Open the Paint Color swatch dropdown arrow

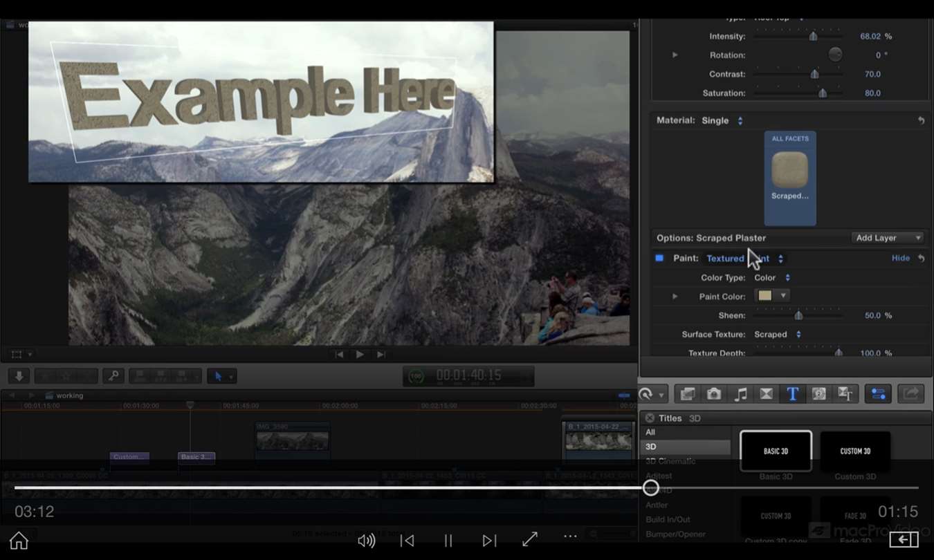tap(783, 296)
